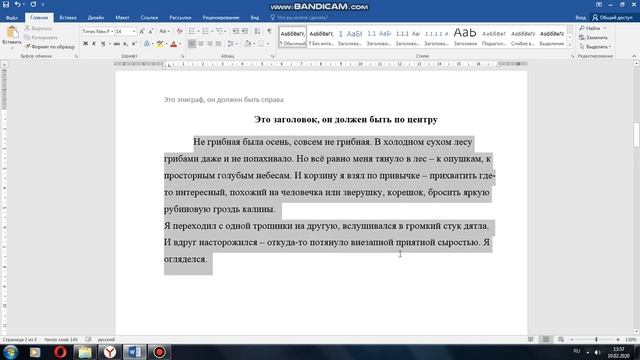Paste using the Вставить clipboard button
This screenshot has width=640, height=360.
[12, 36]
